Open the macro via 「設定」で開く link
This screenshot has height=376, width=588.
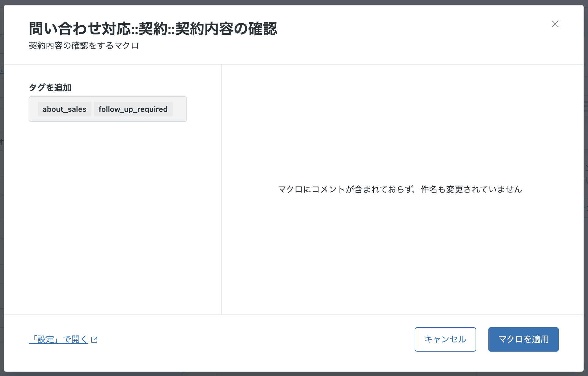tap(58, 339)
